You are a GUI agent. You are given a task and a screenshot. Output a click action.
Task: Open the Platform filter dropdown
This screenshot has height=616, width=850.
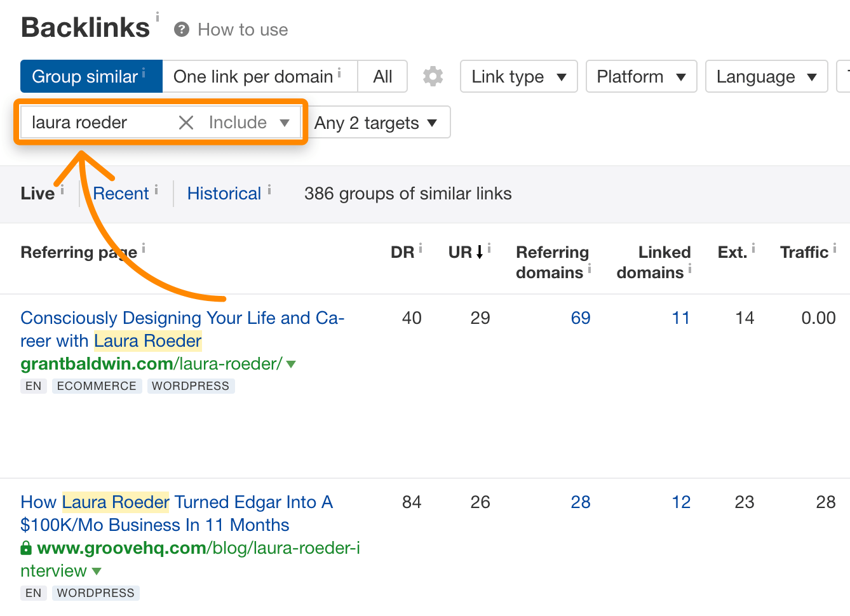(x=641, y=76)
